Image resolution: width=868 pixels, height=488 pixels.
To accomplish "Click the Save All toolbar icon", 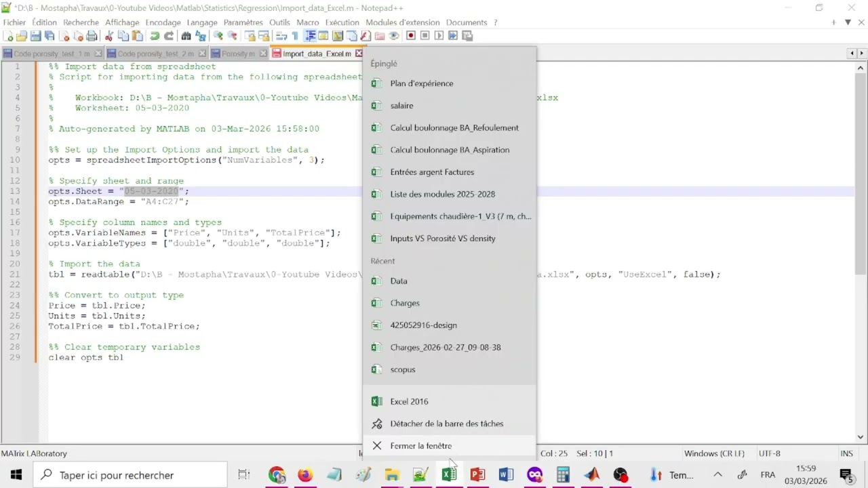I will 49,36.
